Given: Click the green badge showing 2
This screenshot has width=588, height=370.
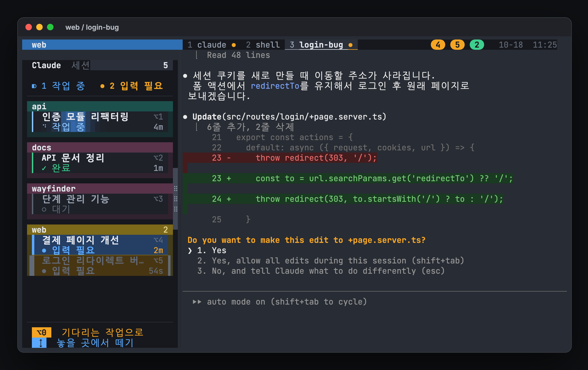Looking at the screenshot, I should (x=477, y=45).
